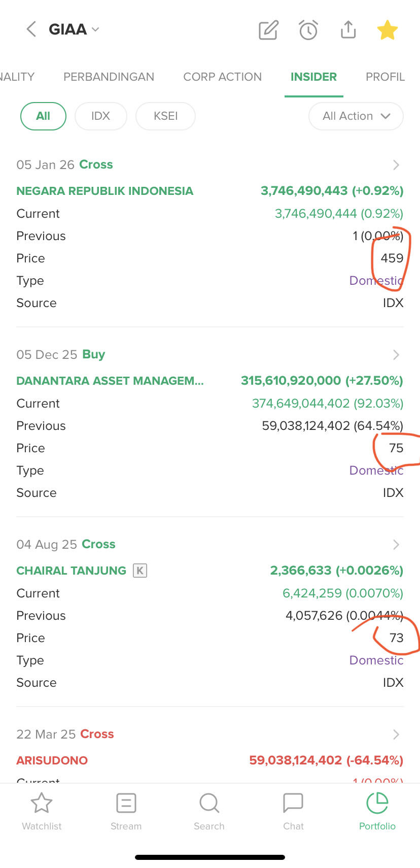Select the All filter chip

point(43,116)
